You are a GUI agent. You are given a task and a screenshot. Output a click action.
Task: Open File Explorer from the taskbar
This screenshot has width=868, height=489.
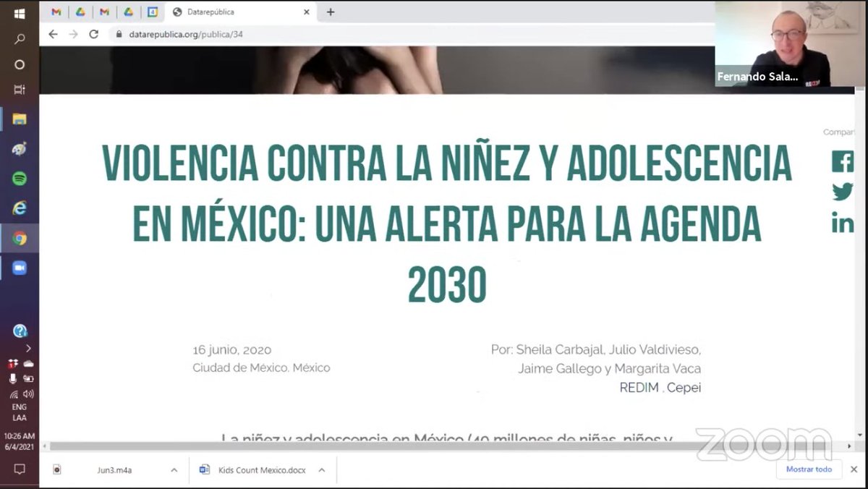pyautogui.click(x=20, y=119)
